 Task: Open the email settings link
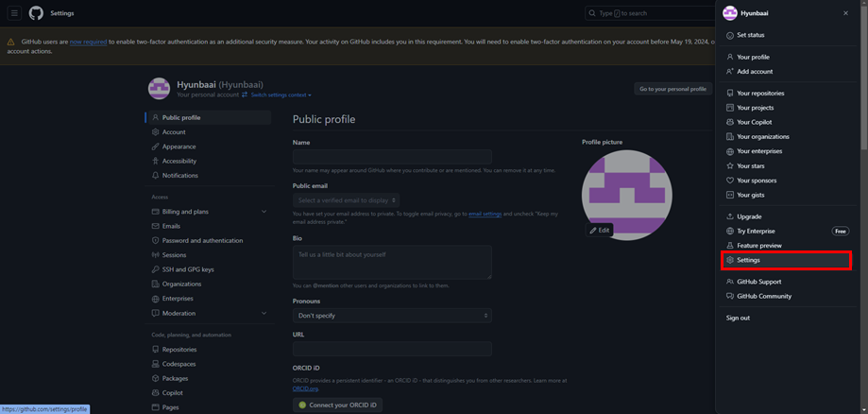point(485,214)
